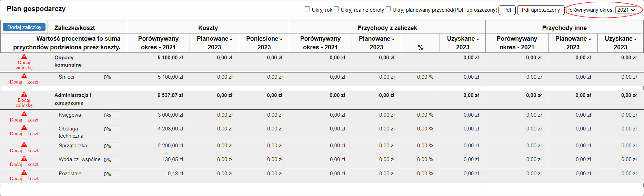Click warning icon in Sprzątaczka row

[x=24, y=145]
